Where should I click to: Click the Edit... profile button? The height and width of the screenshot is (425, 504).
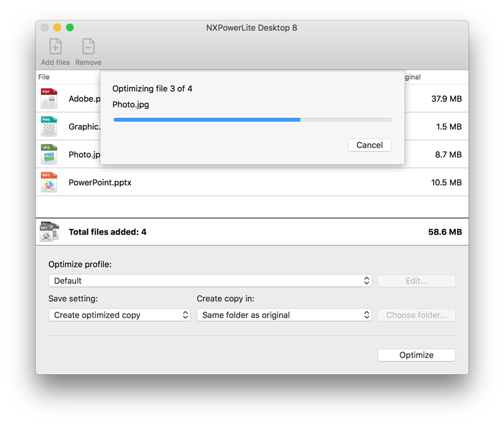coord(416,280)
